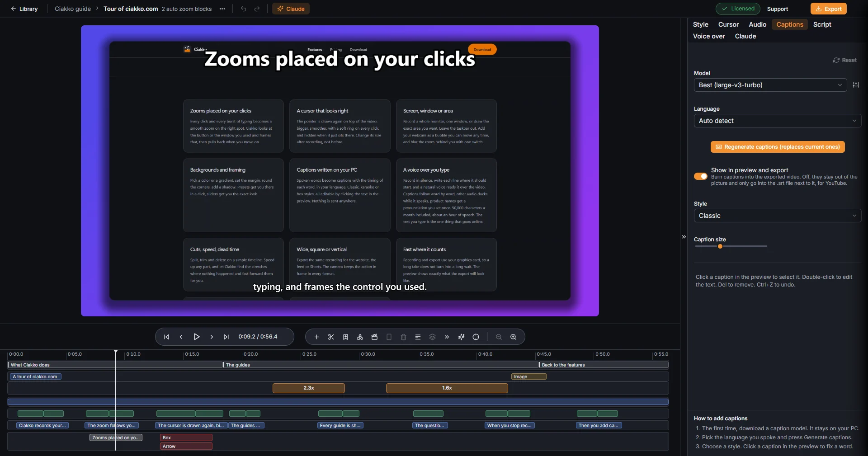Open the Model dropdown
This screenshot has width=868, height=456.
770,85
